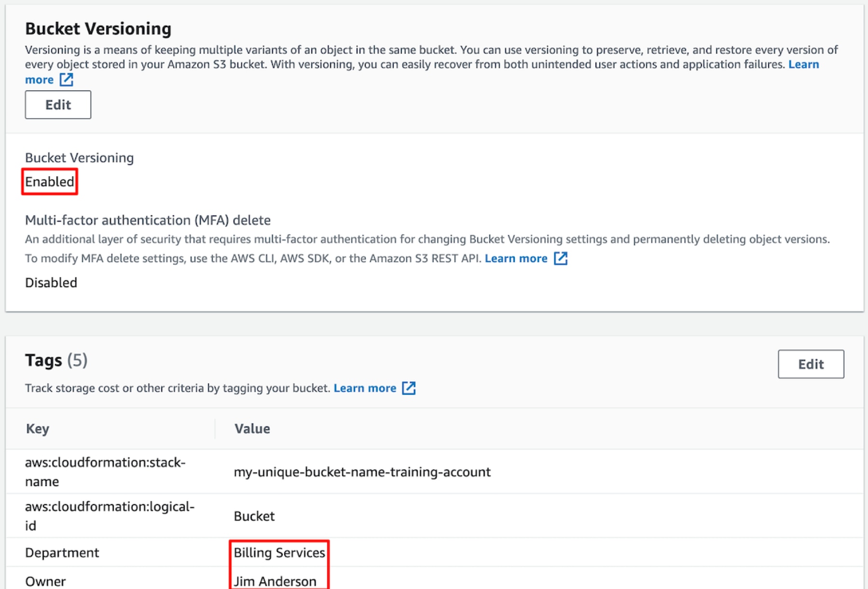Select the Bucket logical-id tag value
Screen dimensions: 868x589
[x=254, y=516]
